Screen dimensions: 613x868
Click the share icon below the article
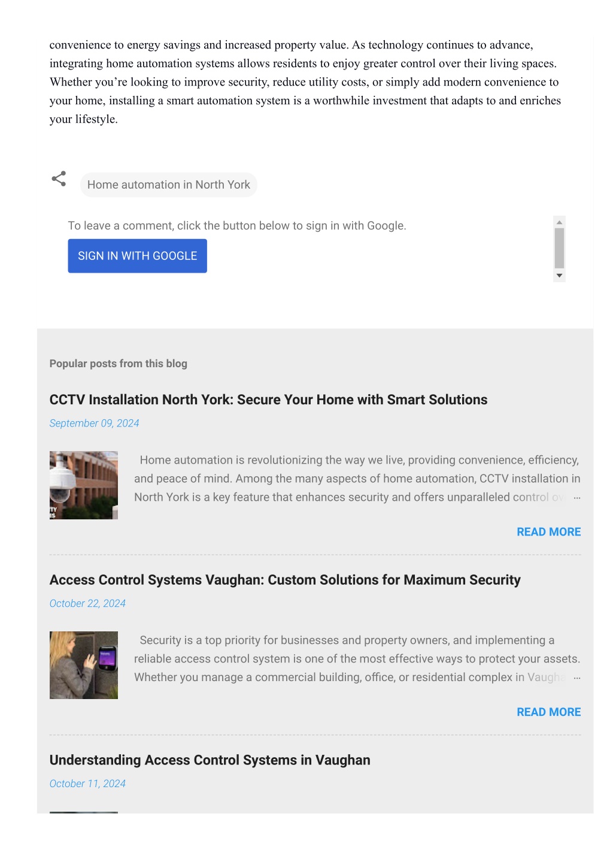coord(59,179)
